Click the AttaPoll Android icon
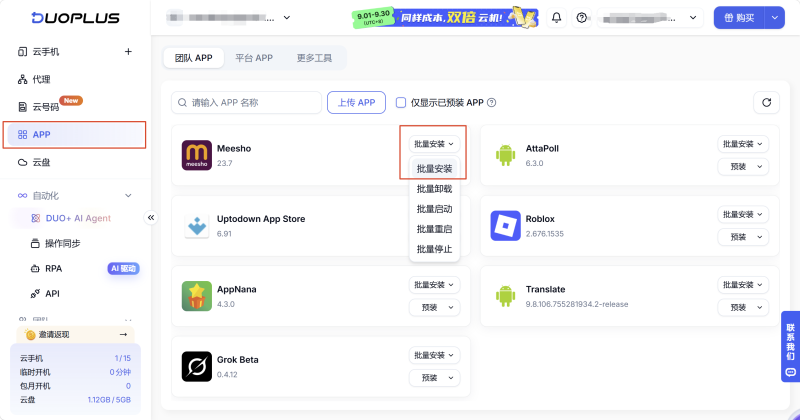The height and width of the screenshot is (420, 800). click(x=505, y=155)
